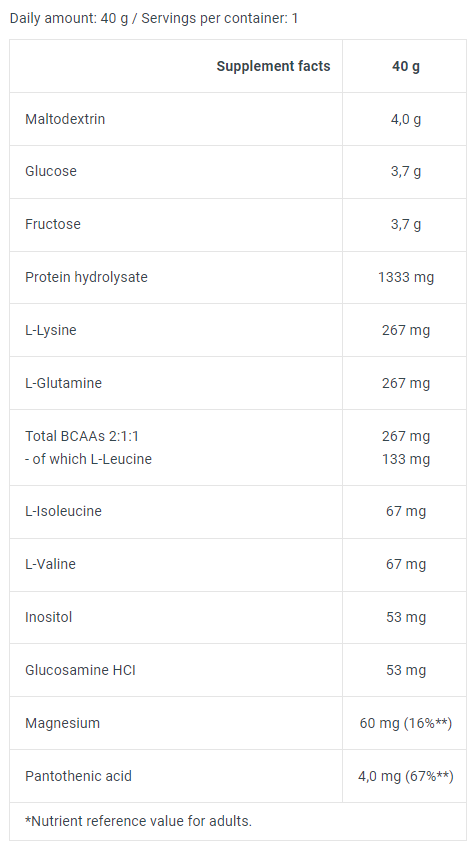472x847 pixels.
Task: Click the nutrient reference value footnote
Action: point(138,821)
